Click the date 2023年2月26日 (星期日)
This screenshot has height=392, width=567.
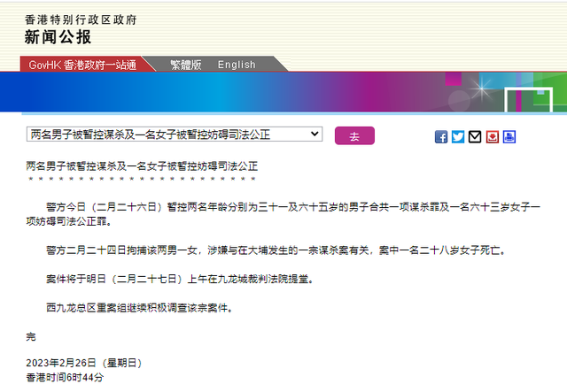84,363
